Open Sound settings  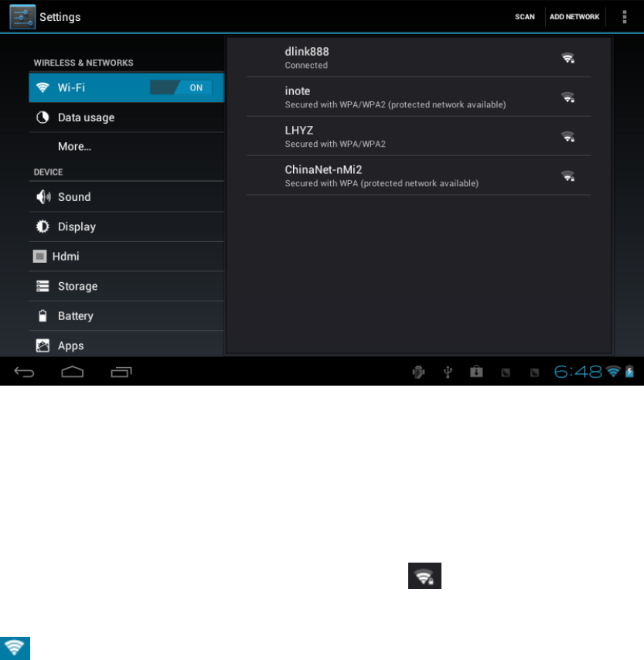coord(126,196)
